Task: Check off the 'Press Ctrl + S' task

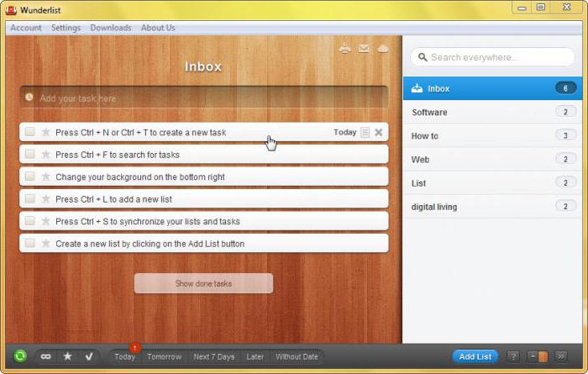Action: click(x=29, y=220)
